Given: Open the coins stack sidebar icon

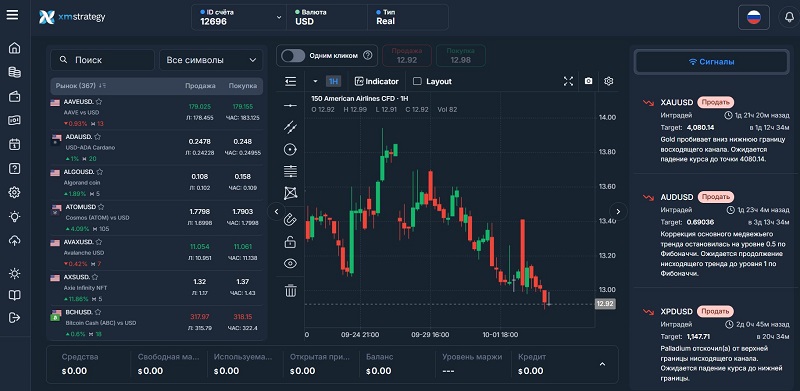Looking at the screenshot, I should click(15, 72).
